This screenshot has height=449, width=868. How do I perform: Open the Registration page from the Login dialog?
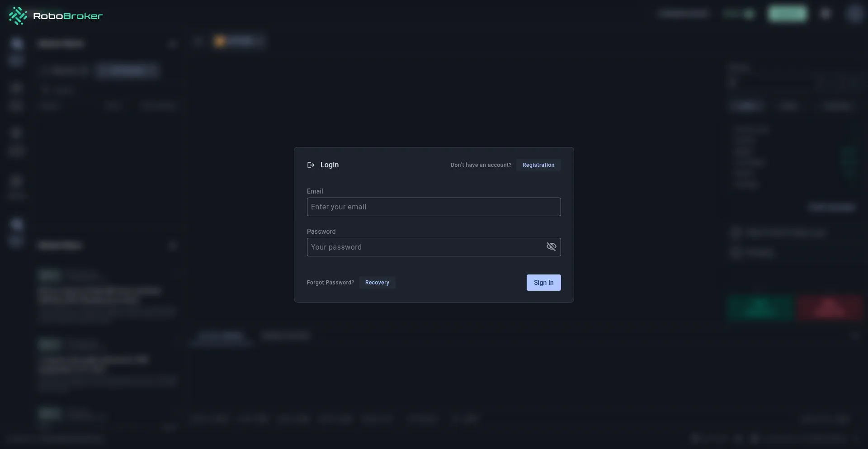538,165
